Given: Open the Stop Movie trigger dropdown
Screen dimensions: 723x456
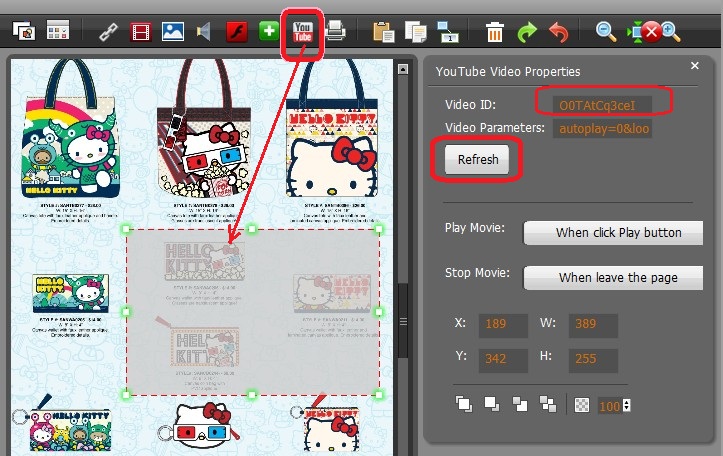Looking at the screenshot, I should click(613, 277).
